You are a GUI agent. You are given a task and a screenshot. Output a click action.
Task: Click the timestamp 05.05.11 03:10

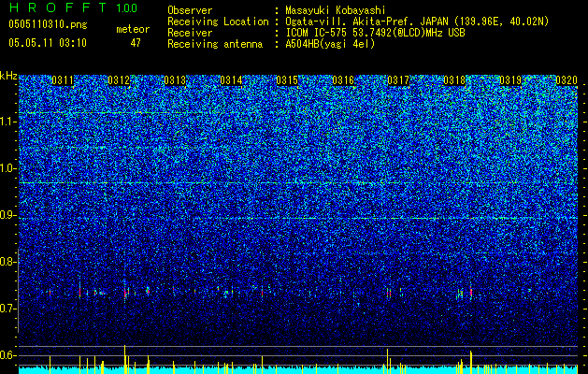click(48, 42)
